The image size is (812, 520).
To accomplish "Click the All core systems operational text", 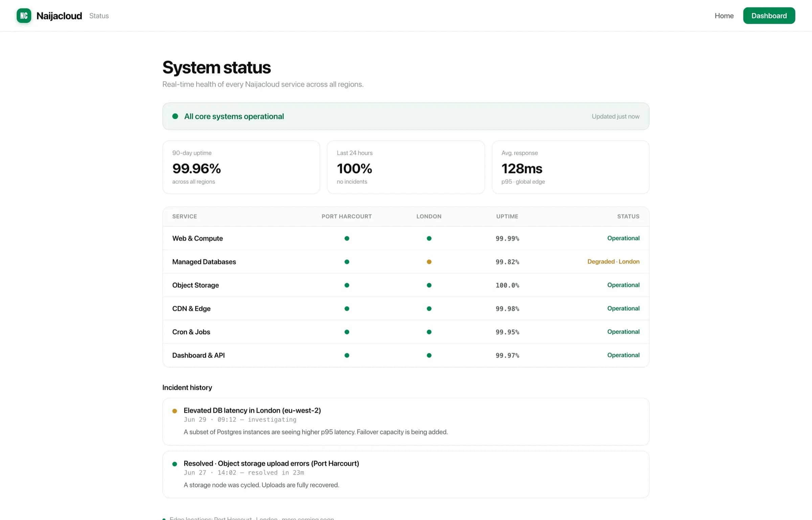I will coord(234,116).
